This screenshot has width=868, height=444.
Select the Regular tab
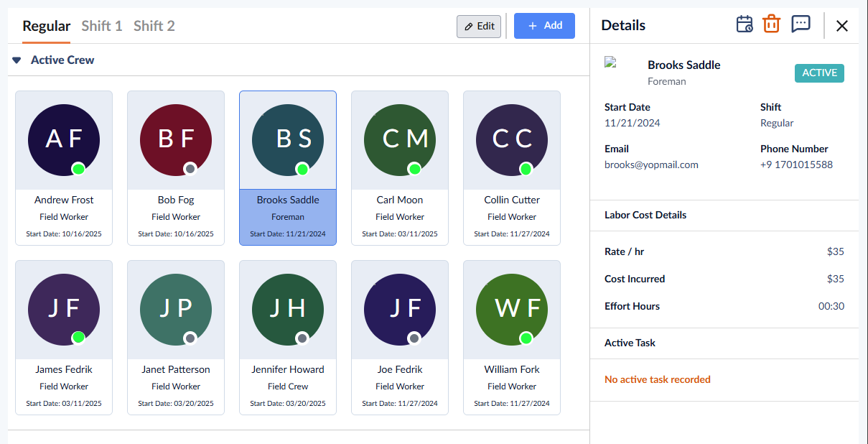point(47,26)
